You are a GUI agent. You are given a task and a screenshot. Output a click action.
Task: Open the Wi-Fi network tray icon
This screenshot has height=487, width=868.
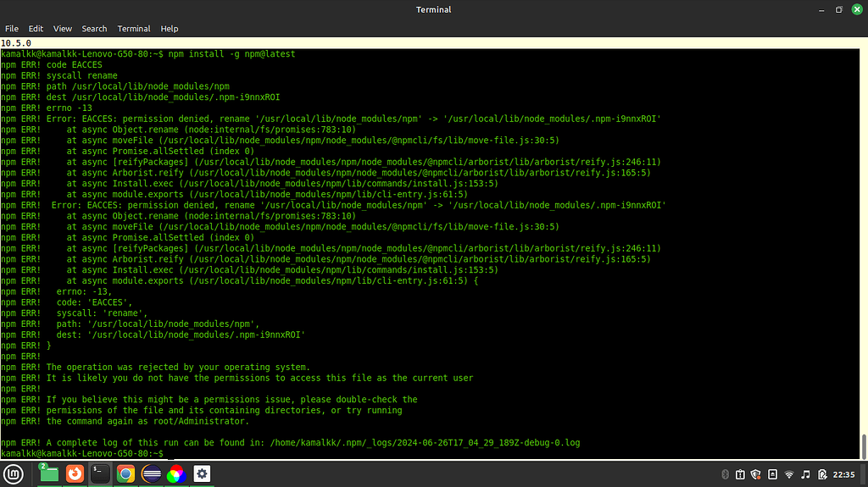[789, 474]
